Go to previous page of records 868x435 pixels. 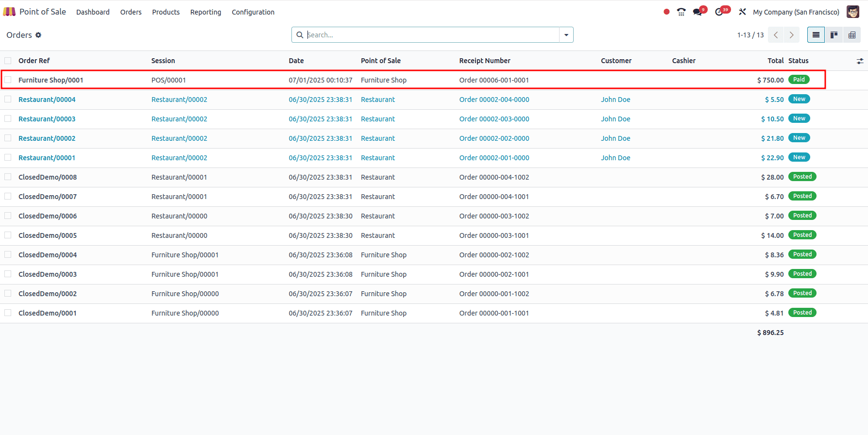776,35
